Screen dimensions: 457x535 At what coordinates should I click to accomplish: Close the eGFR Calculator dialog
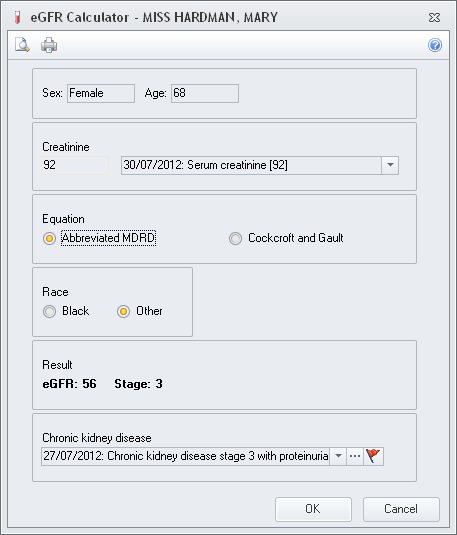tap(434, 17)
